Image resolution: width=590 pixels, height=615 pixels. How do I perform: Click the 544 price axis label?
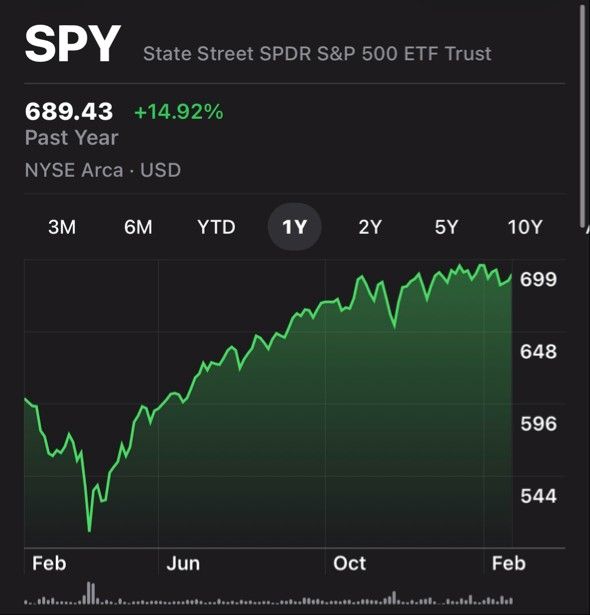(x=538, y=496)
